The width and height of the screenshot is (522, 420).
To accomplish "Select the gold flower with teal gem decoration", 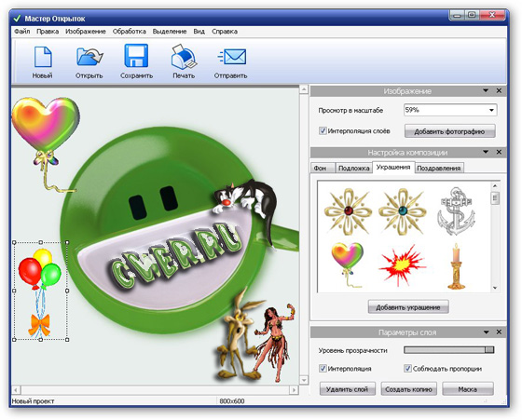I will click(403, 211).
